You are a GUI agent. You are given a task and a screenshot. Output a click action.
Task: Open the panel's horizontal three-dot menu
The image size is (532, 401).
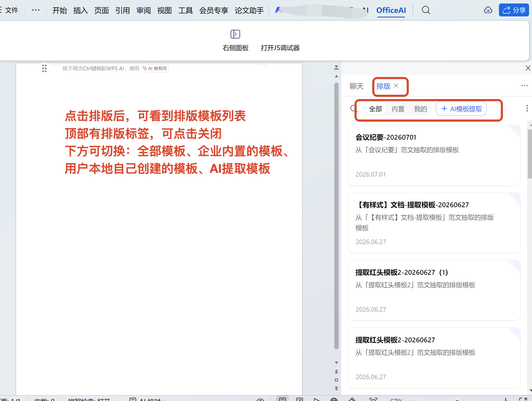(524, 86)
